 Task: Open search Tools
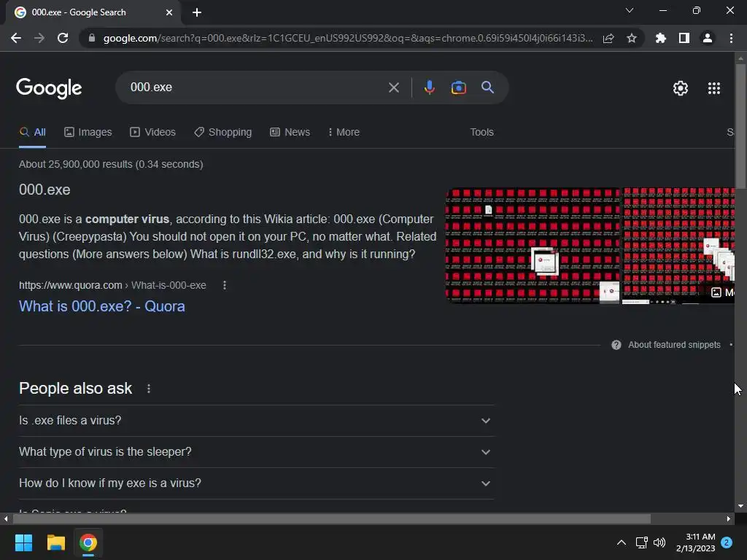pos(481,133)
